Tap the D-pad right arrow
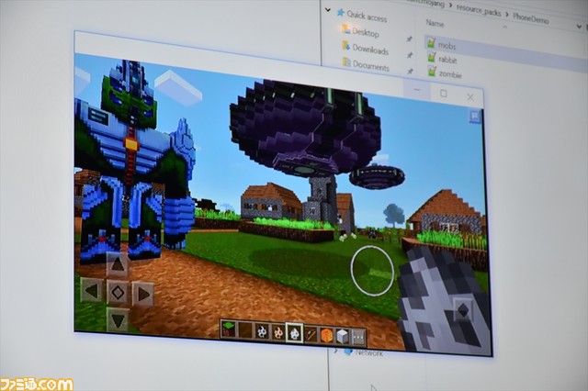This screenshot has height=391, width=588. tap(143, 294)
